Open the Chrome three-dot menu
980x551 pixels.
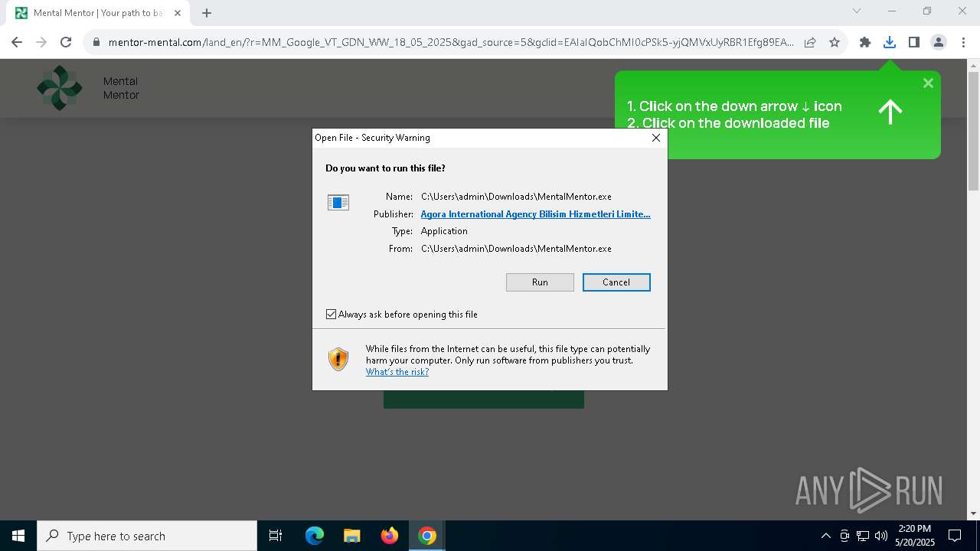click(x=963, y=42)
